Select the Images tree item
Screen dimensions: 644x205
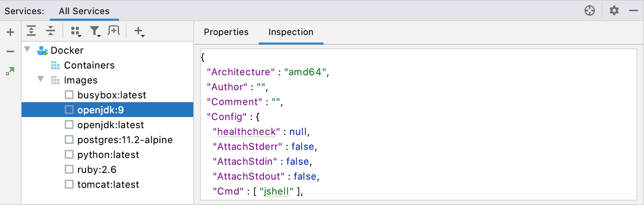[x=81, y=80]
